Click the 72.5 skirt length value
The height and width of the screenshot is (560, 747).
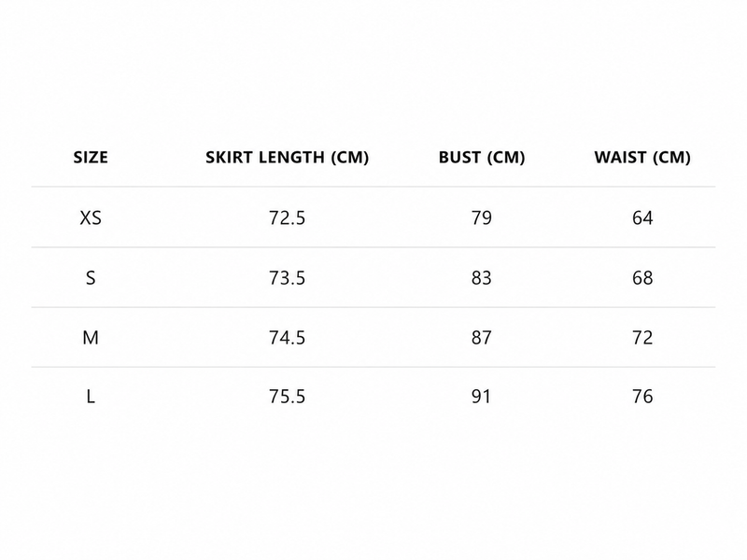pos(287,218)
